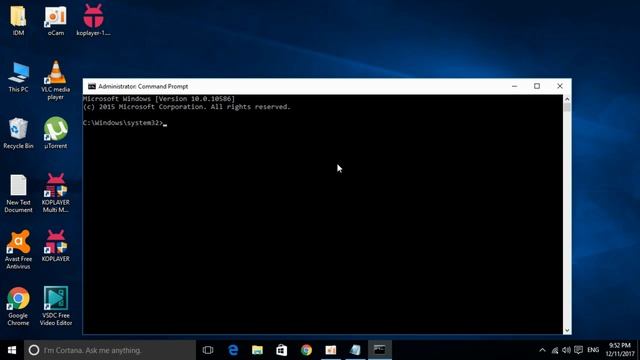The image size is (640, 360).
Task: Maximize the Command Prompt window
Action: [537, 87]
